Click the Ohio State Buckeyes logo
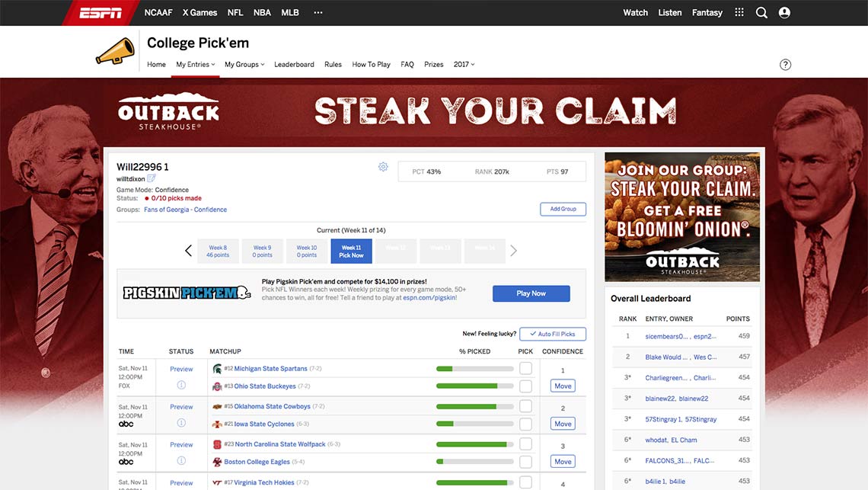This screenshot has width=868, height=490. click(217, 386)
